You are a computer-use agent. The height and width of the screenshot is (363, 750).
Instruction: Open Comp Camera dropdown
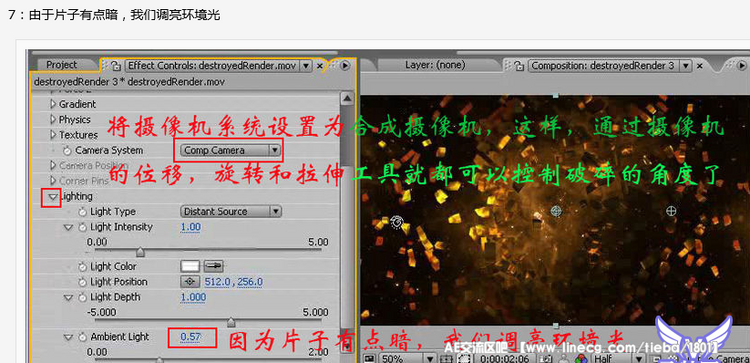pos(231,150)
